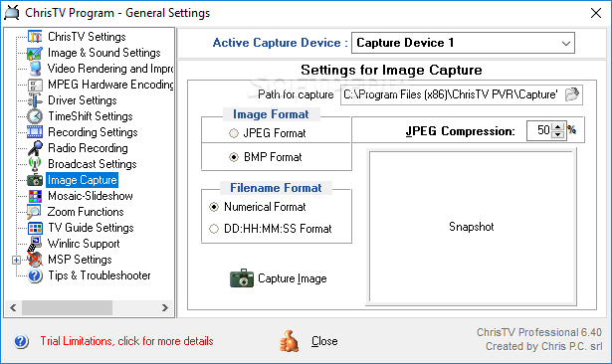Image resolution: width=612 pixels, height=364 pixels.
Task: Expand the MSP Settings tree node
Action: coord(16,260)
